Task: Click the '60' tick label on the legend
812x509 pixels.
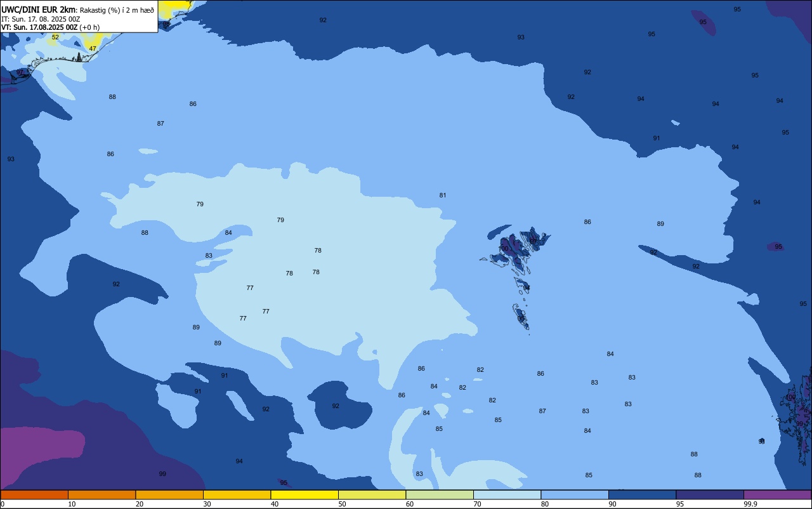Action: (x=410, y=504)
